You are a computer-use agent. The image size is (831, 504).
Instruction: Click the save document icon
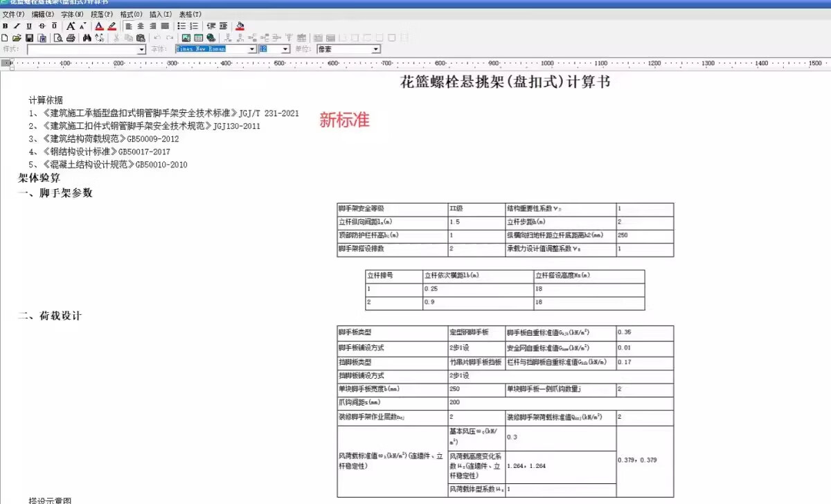pos(30,38)
